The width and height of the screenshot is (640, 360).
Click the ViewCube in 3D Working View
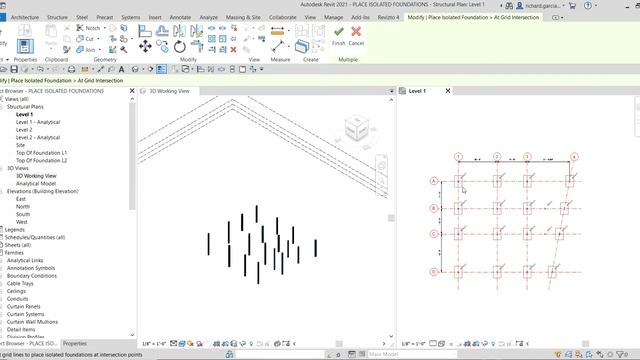click(357, 129)
